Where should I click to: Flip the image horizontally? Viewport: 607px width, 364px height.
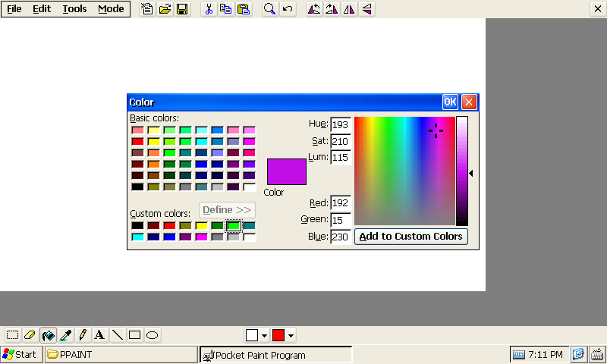coord(349,9)
